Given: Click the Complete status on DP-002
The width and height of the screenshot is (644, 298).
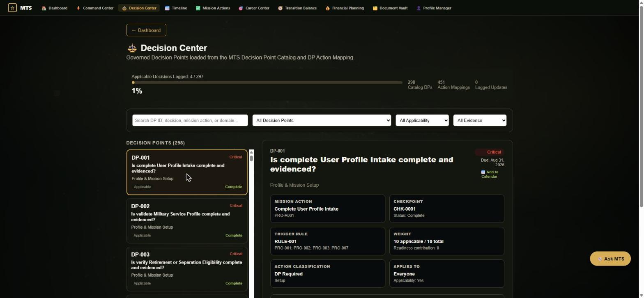Looking at the screenshot, I should (234, 236).
